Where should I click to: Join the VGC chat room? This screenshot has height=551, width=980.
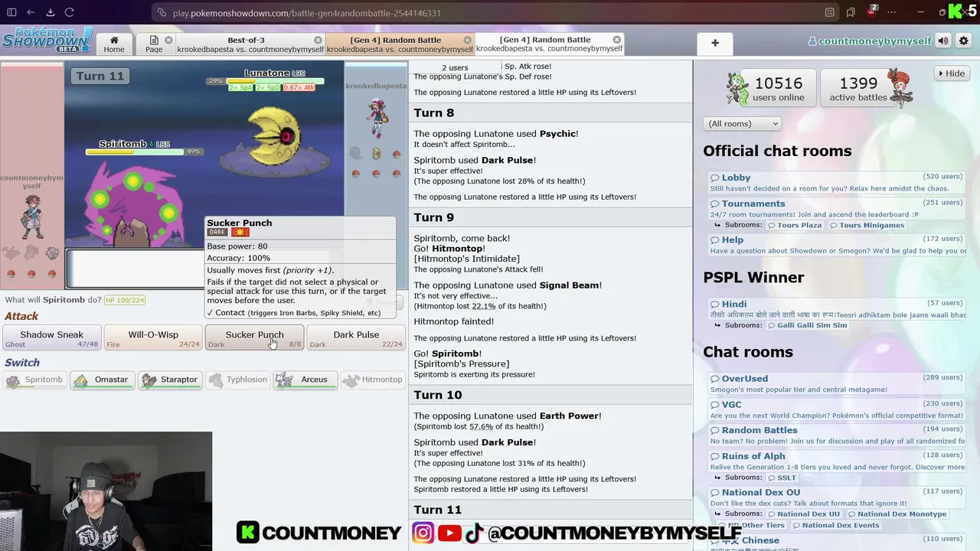[x=837, y=409]
